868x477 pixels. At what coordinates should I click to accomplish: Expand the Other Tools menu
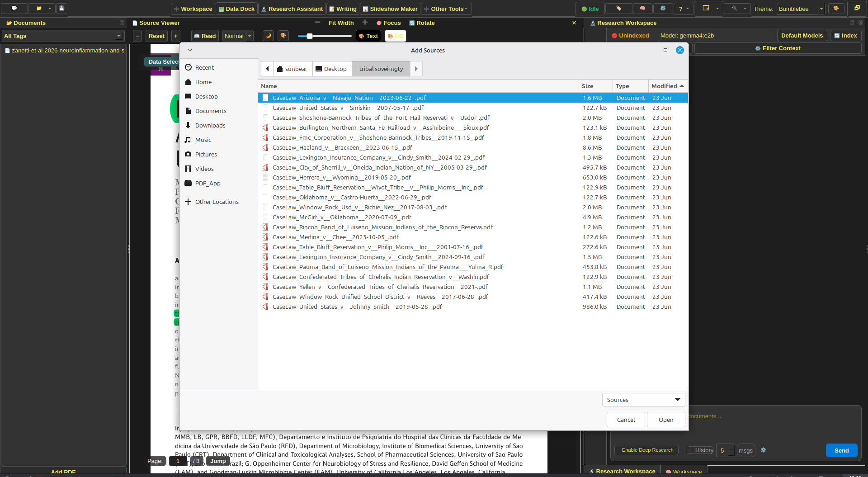pos(446,9)
